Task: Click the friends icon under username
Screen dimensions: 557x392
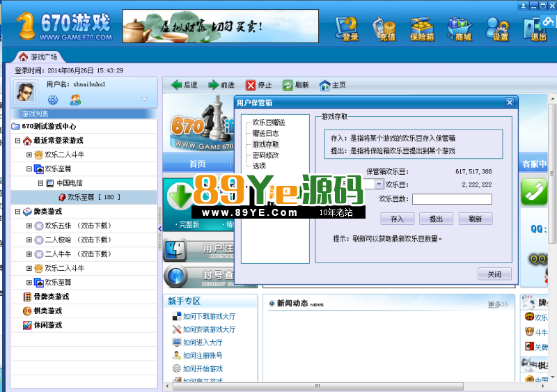Action: coord(75,100)
